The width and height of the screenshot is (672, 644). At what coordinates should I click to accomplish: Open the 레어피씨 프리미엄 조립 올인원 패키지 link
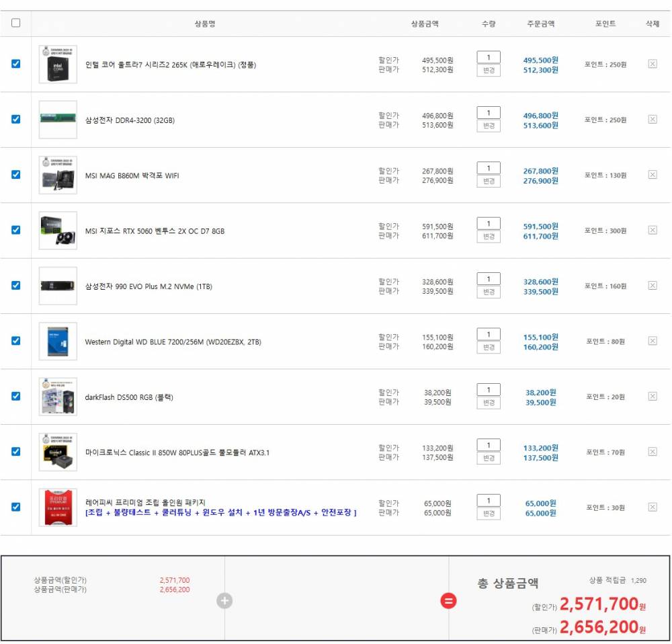145,502
